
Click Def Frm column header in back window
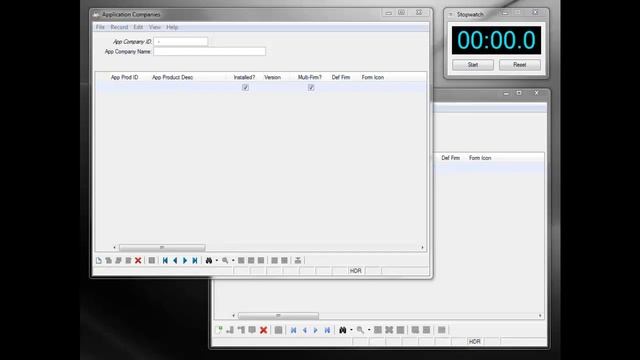click(451, 158)
